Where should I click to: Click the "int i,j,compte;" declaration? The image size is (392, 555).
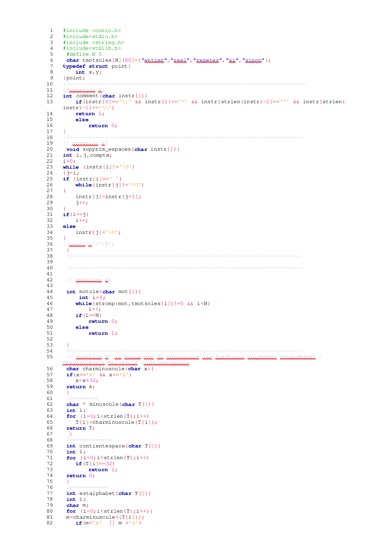[x=87, y=155]
